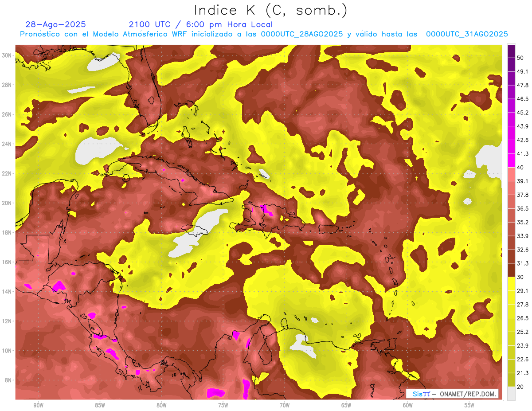Select the 14N latitude label

pos(7,291)
